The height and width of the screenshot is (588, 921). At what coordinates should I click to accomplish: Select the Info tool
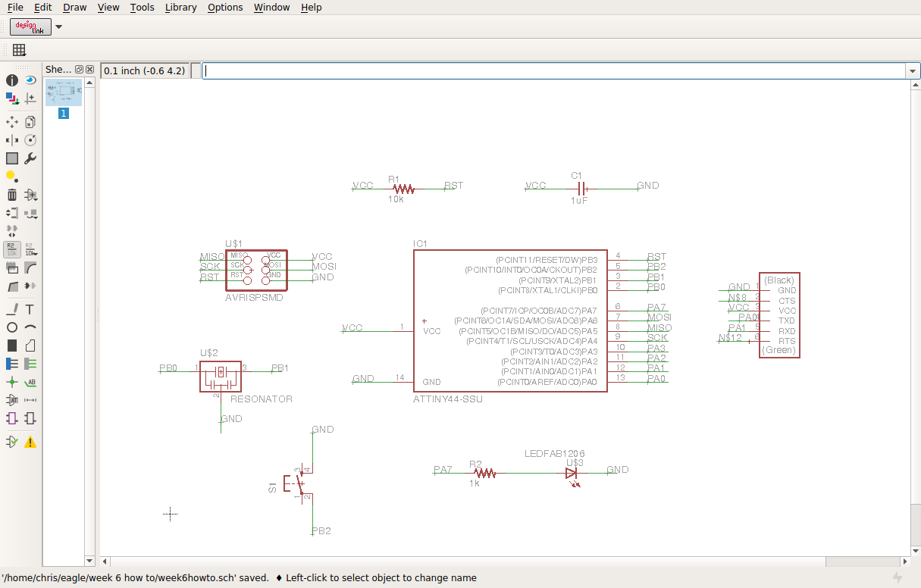point(12,80)
